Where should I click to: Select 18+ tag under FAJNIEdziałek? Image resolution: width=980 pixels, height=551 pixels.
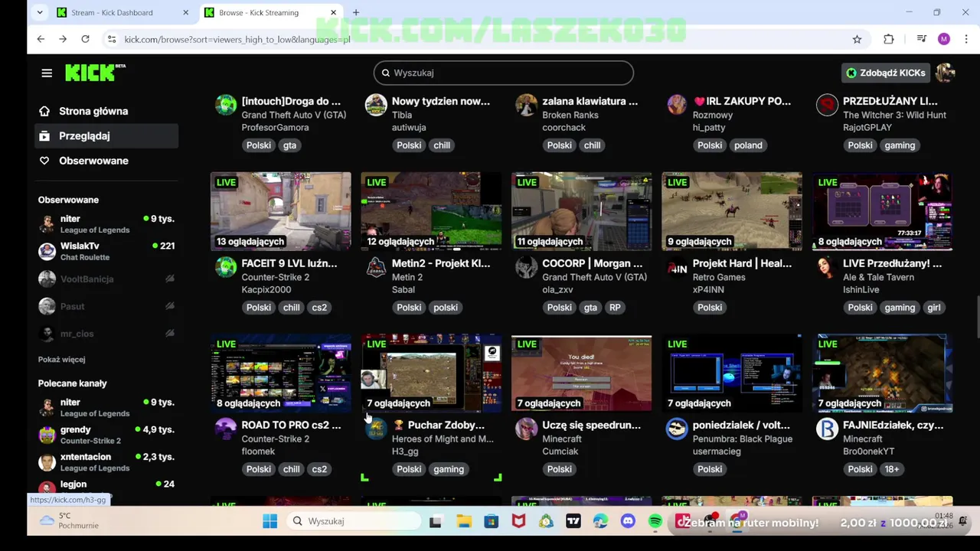(891, 469)
